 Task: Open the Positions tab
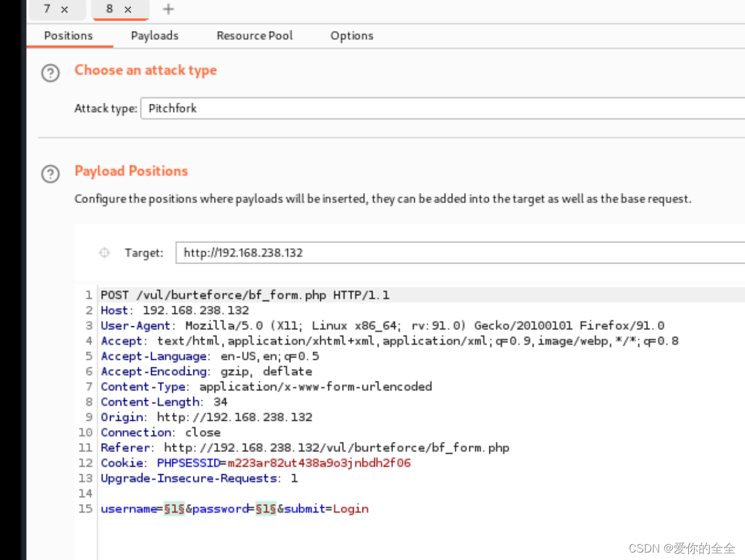(x=68, y=35)
